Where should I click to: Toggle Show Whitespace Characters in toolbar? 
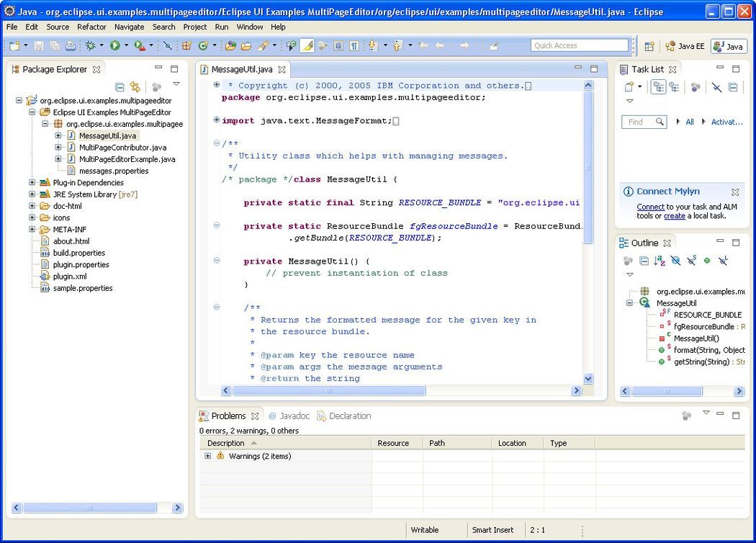[354, 45]
